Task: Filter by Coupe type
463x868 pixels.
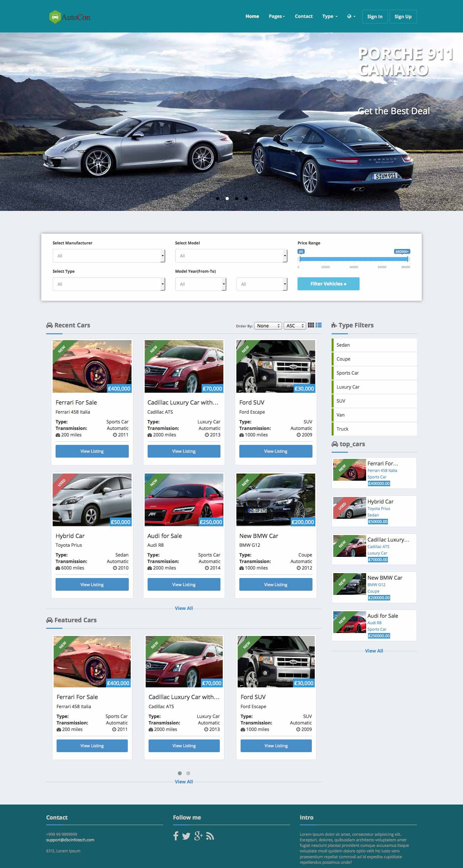Action: pos(374,359)
